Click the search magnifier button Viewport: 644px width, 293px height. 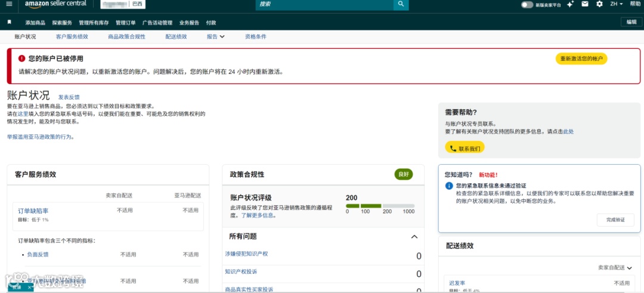pyautogui.click(x=401, y=4)
